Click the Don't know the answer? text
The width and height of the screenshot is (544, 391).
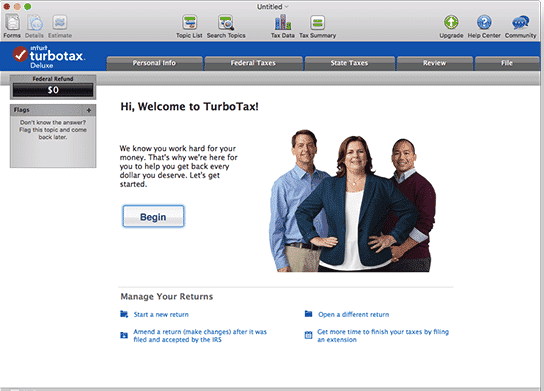pyautogui.click(x=53, y=122)
